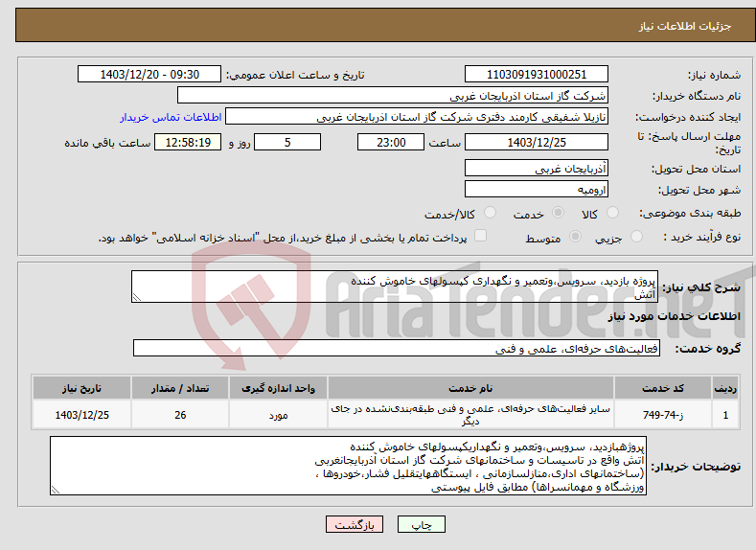Image resolution: width=756 pixels, height=550 pixels.
Task: Click the نام دستگاه خریدار label
Action: tap(697, 96)
